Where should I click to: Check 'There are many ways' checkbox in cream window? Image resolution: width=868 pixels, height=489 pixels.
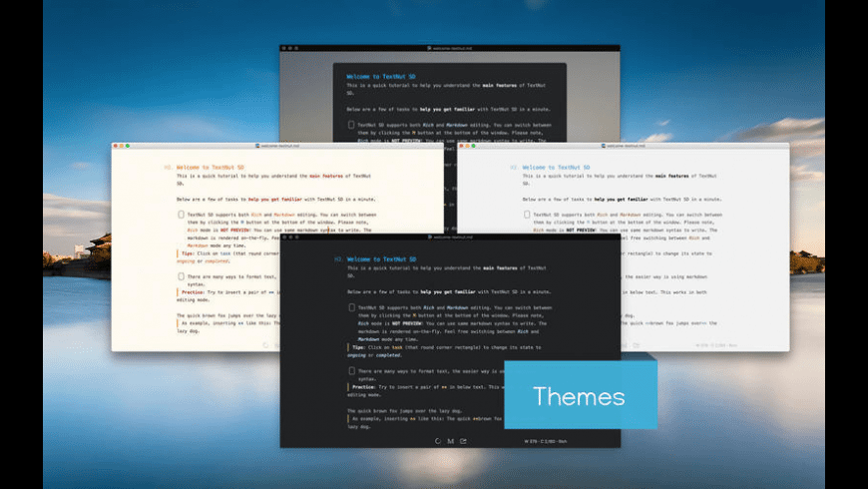(181, 276)
